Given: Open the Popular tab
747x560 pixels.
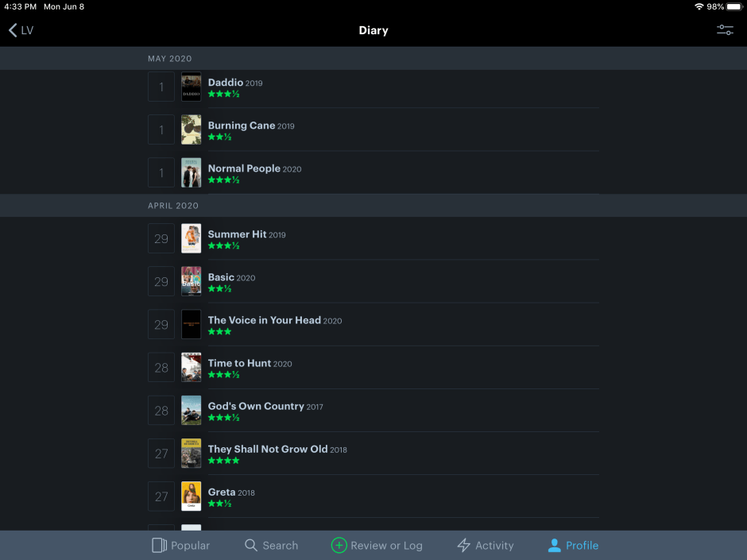Looking at the screenshot, I should click(x=180, y=546).
